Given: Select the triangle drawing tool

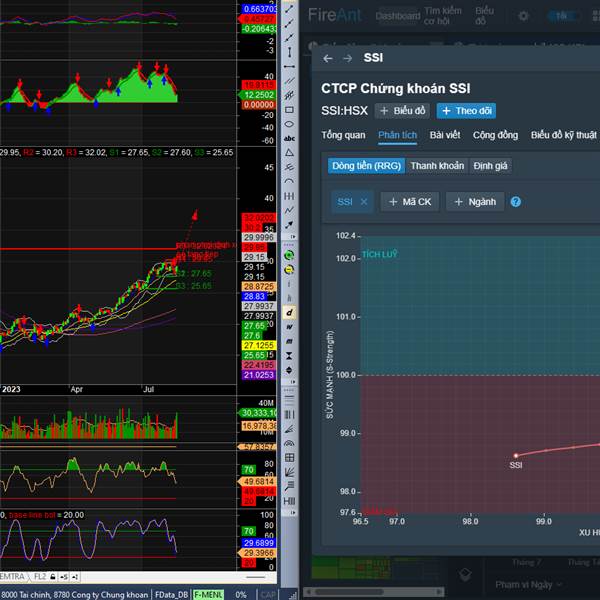Looking at the screenshot, I should 289,153.
